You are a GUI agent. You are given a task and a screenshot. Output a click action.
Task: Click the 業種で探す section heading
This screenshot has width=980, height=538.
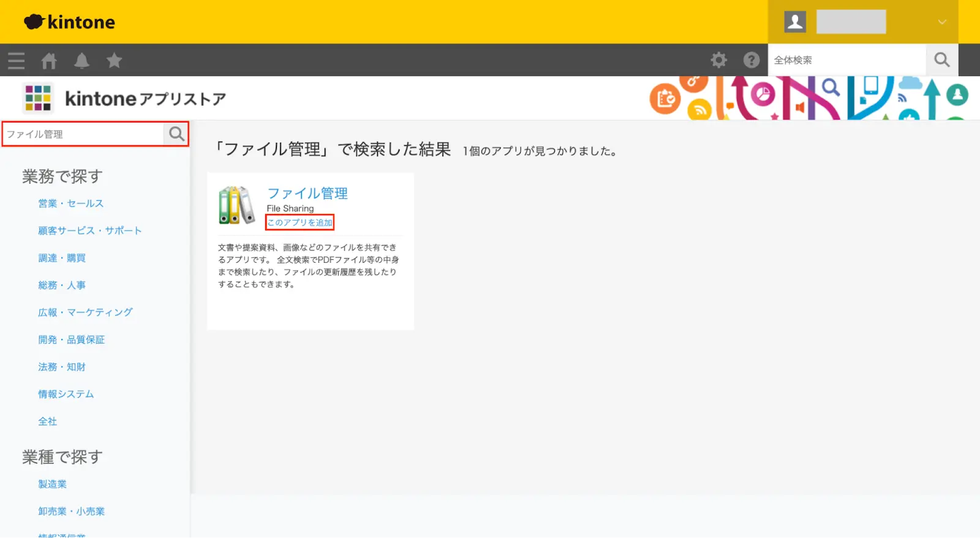click(62, 457)
